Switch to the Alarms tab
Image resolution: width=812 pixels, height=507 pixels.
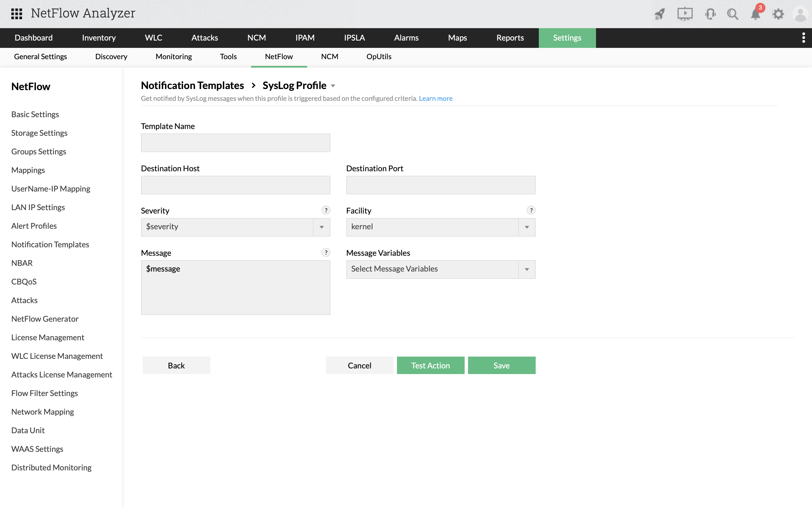click(406, 37)
